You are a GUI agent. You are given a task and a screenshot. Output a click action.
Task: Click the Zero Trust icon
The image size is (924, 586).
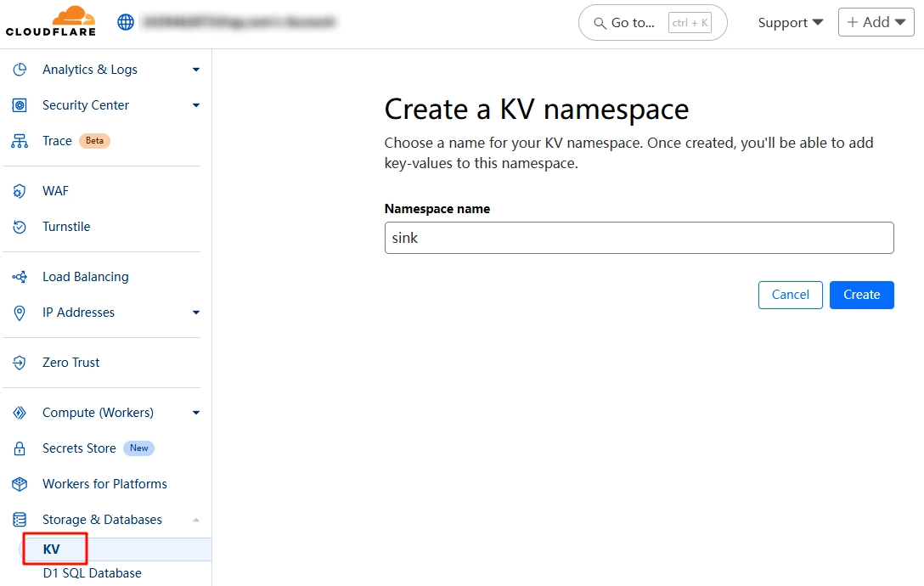coord(20,363)
